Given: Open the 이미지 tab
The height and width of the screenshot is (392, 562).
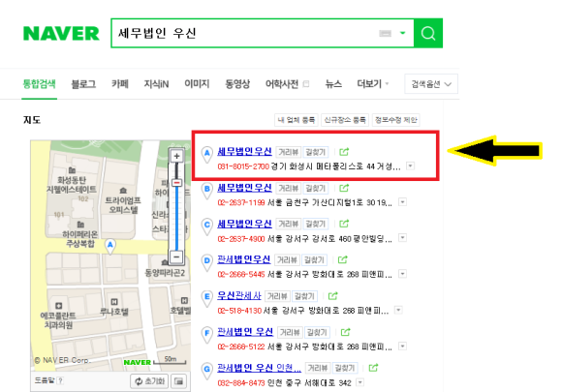Looking at the screenshot, I should [x=197, y=84].
